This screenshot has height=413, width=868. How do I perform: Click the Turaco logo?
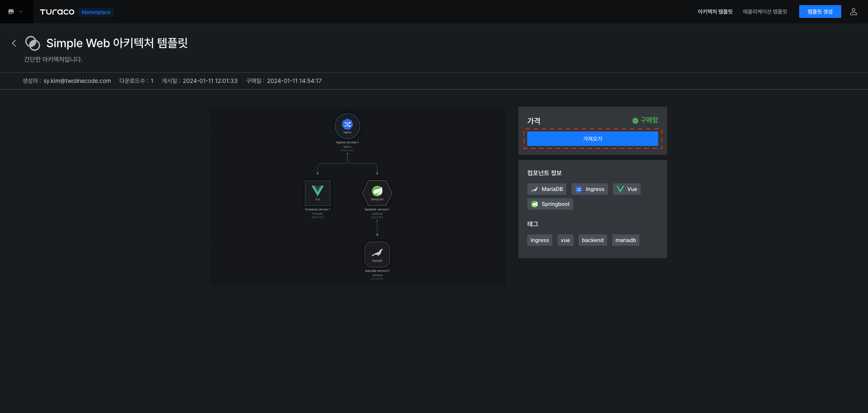[57, 12]
